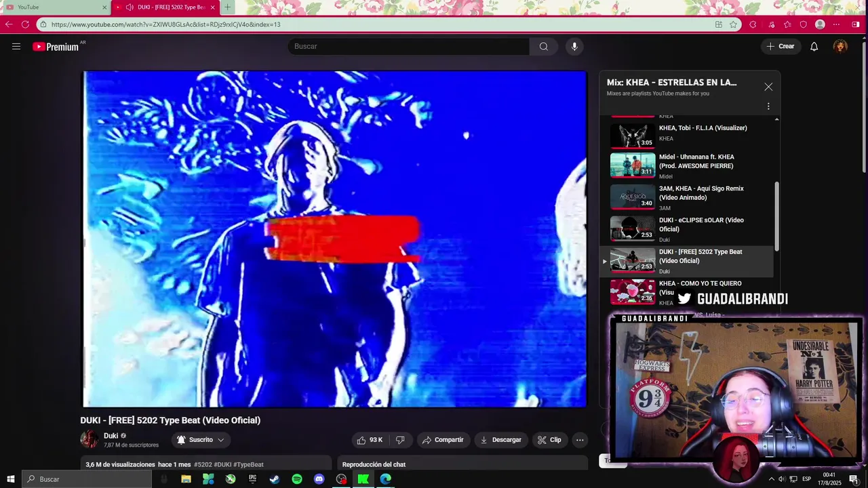Open File Explorer from taskbar
Viewport: 868px width, 488px height.
(x=186, y=479)
